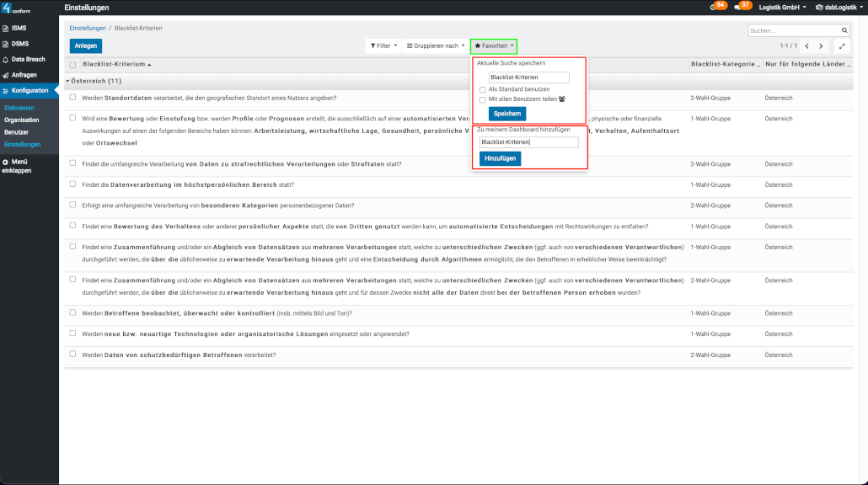Click the Hinzufügen button
The width and height of the screenshot is (868, 485).
pos(500,158)
